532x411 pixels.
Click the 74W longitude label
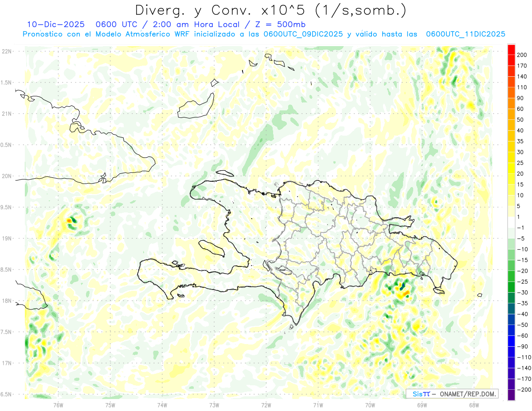click(x=162, y=405)
